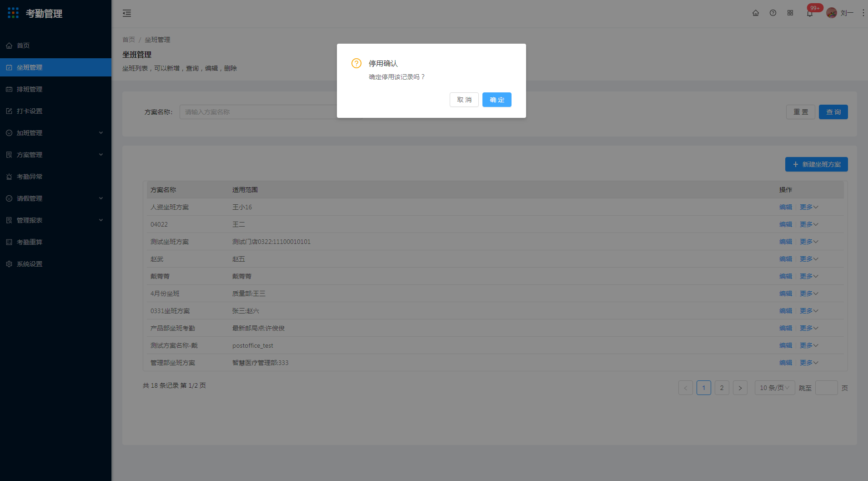Select page 1 in pagination
The image size is (868, 481).
tap(704, 388)
